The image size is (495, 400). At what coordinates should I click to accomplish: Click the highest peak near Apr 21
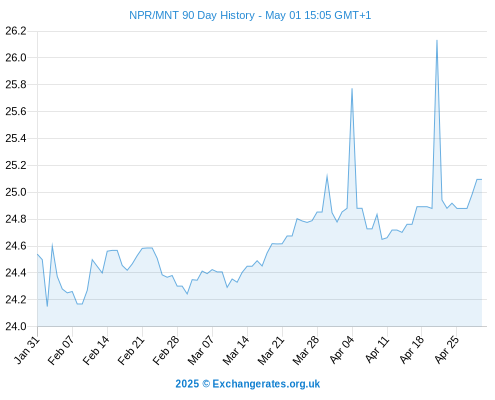tap(437, 41)
